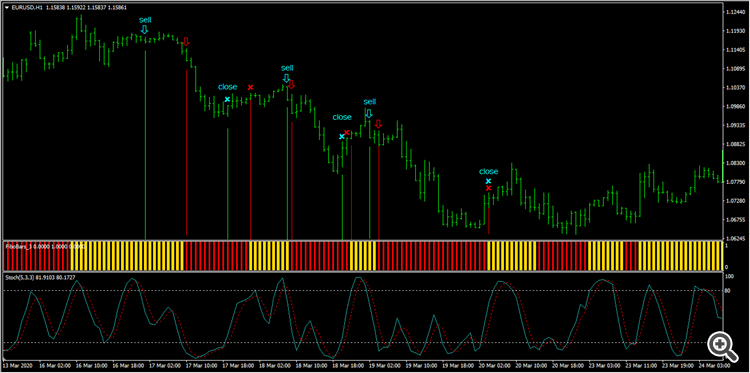Click the cyan arrow under the second sell label

[x=286, y=78]
